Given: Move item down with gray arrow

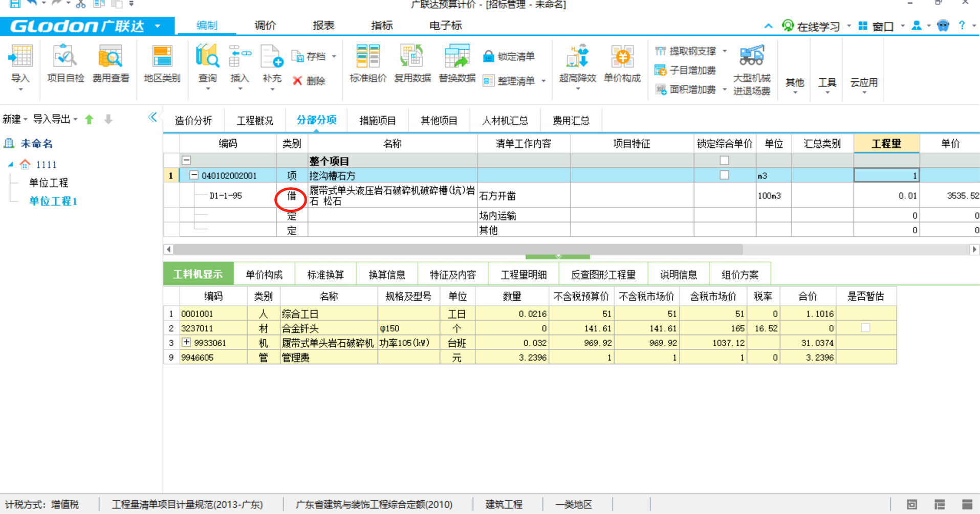Looking at the screenshot, I should click(x=108, y=120).
